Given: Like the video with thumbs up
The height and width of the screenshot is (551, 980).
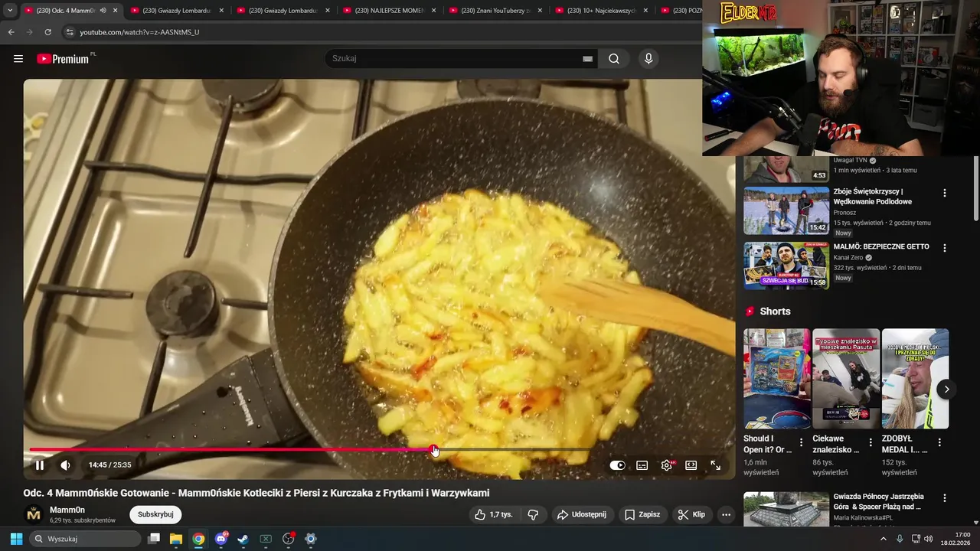Looking at the screenshot, I should (x=494, y=514).
